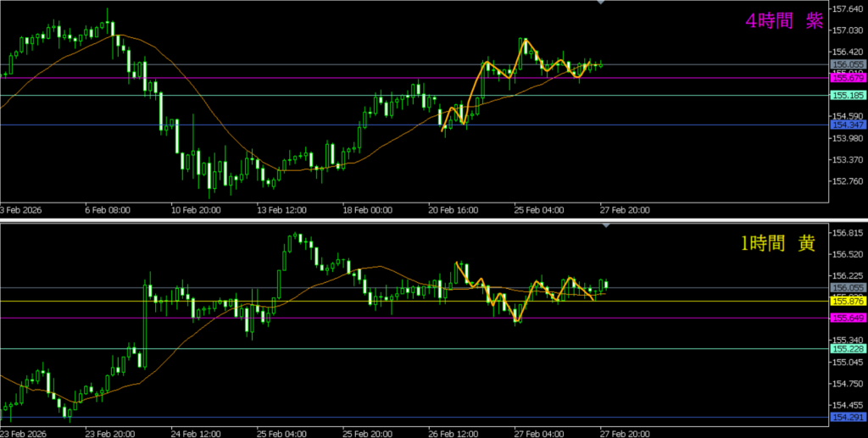Screen dimensions: 868x438
Task: Select the current price 156.055 label on 4-hour chart
Action: 848,64
